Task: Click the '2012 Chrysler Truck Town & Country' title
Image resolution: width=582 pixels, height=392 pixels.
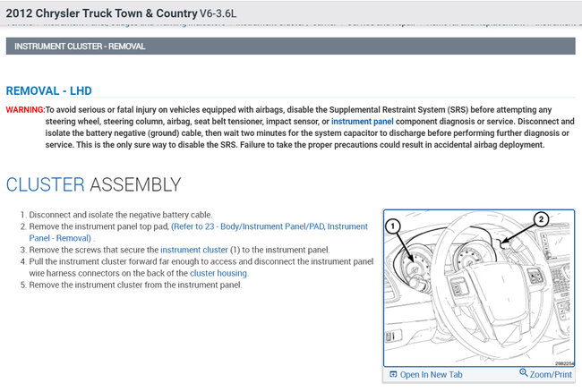Action: (x=101, y=13)
